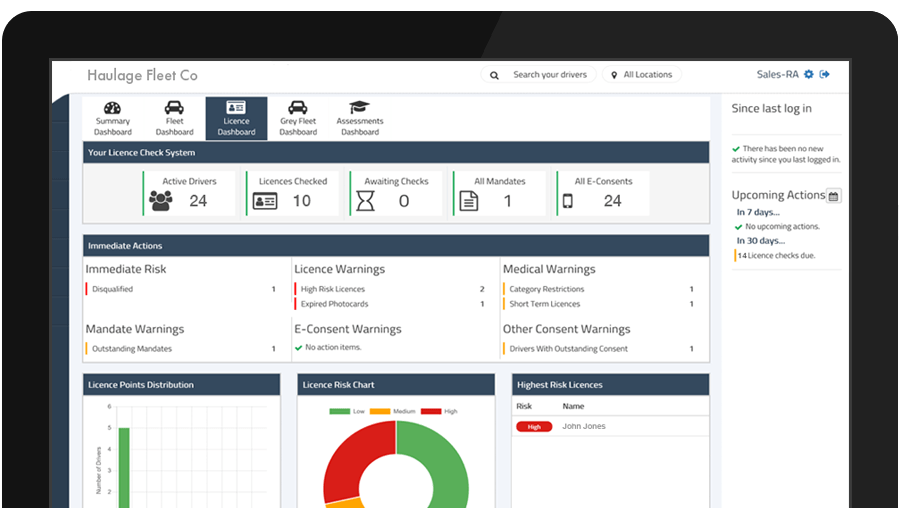This screenshot has width=900, height=508.
Task: Log out using the exit icon
Action: pos(825,74)
